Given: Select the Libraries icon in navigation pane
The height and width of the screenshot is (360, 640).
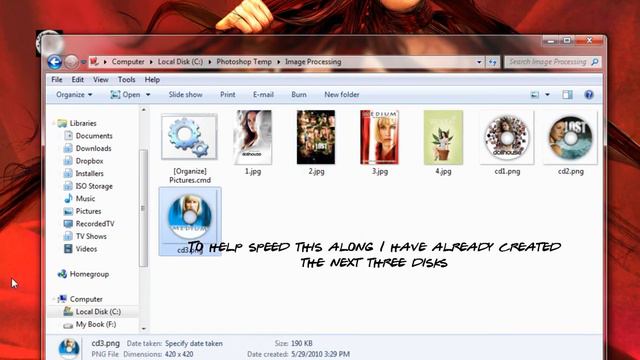Looking at the screenshot, I should pyautogui.click(x=62, y=123).
